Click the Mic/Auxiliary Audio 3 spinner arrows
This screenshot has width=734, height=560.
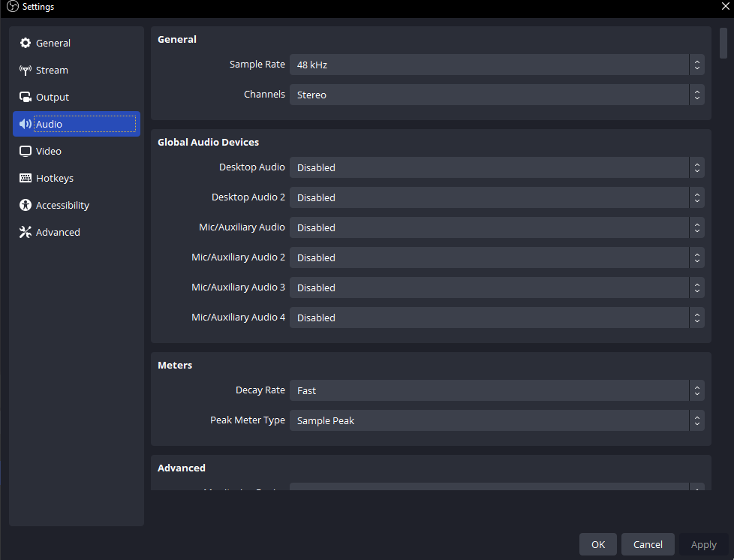(697, 288)
